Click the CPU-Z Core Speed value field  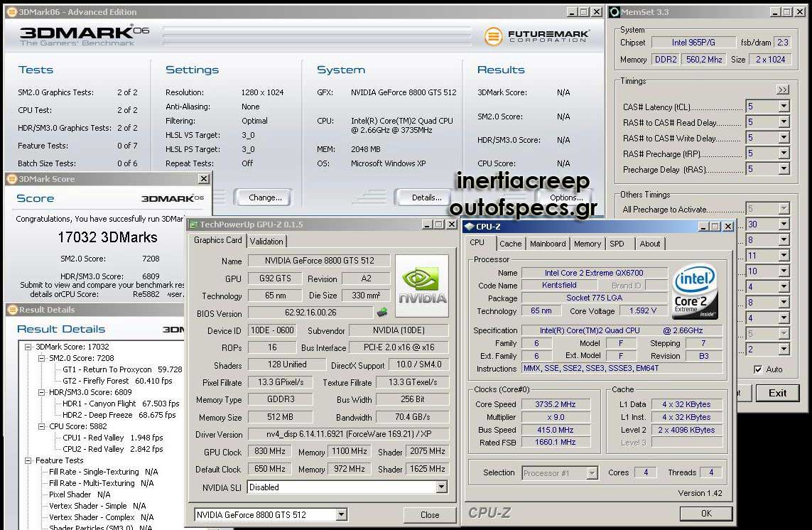(555, 404)
